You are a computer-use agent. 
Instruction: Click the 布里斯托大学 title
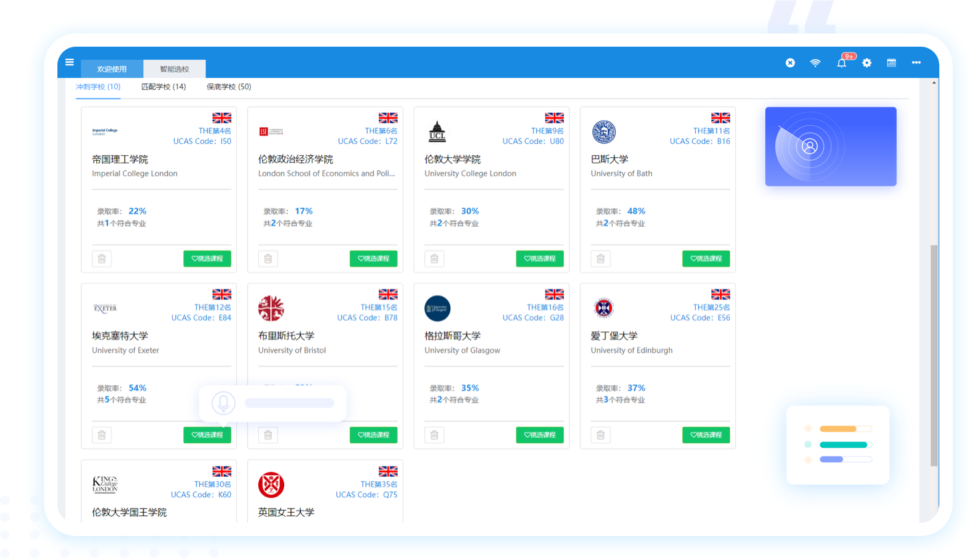coord(286,336)
